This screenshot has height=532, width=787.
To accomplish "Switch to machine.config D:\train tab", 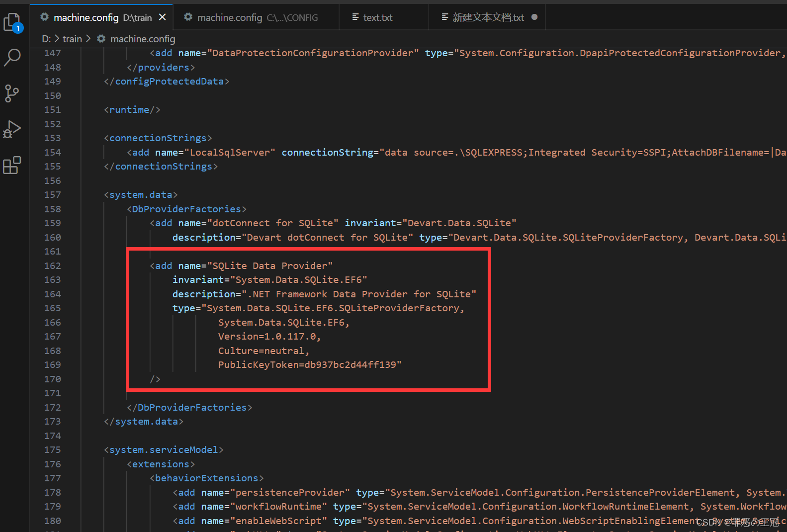I will point(101,17).
